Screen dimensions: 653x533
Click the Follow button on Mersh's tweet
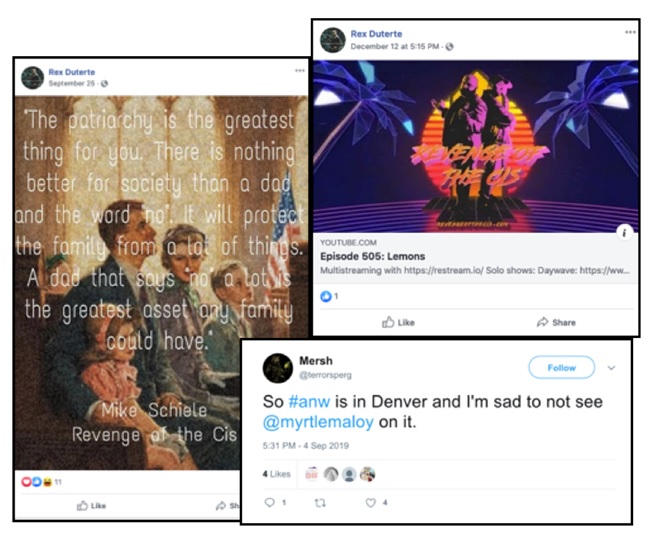point(561,367)
